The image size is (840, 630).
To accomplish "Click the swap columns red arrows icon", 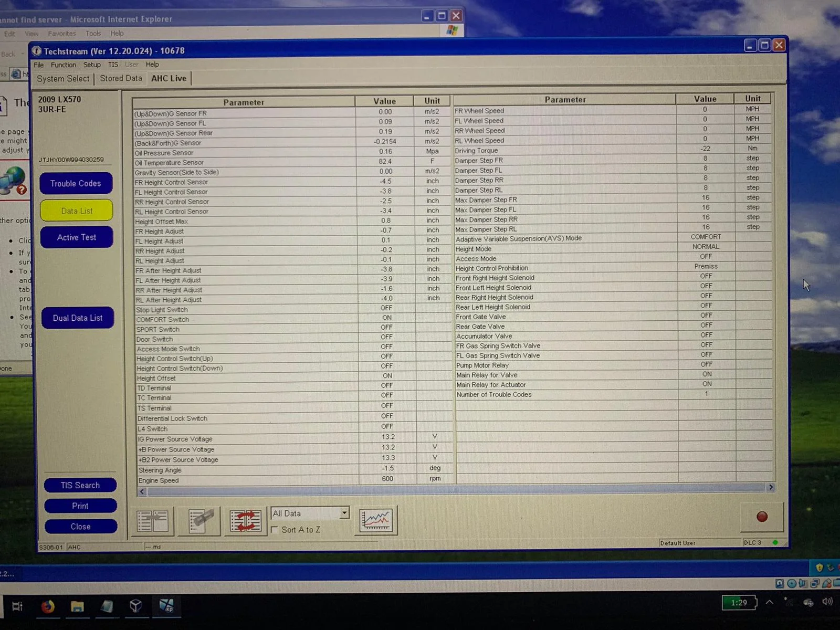I will 245,521.
